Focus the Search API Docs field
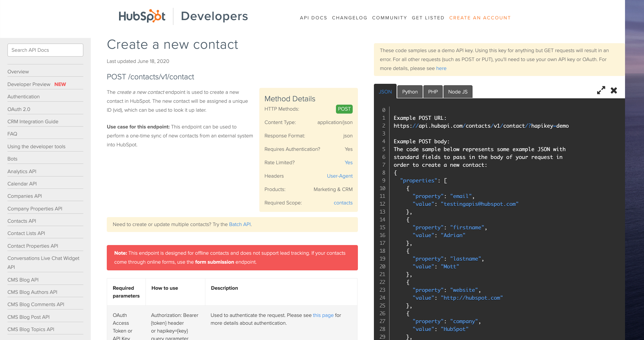 tap(45, 50)
